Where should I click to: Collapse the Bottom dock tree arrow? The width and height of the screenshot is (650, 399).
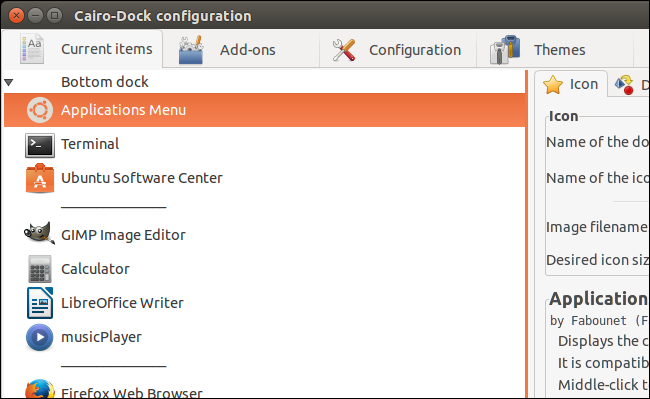pos(9,82)
